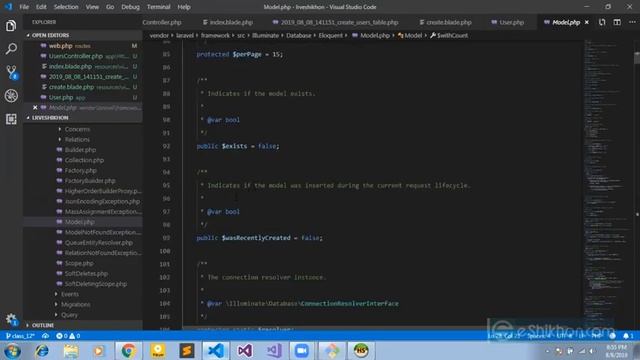
Task: Open the Selection menu
Action: coord(66,7)
